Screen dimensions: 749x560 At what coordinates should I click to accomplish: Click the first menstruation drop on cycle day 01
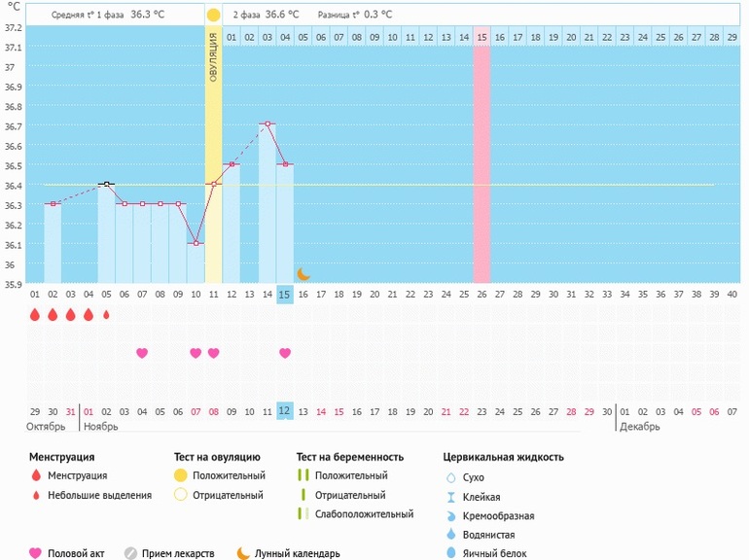tap(35, 315)
